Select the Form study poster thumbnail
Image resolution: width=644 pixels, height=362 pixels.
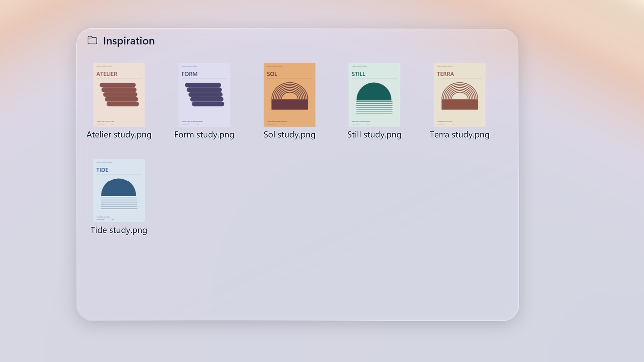pos(204,95)
